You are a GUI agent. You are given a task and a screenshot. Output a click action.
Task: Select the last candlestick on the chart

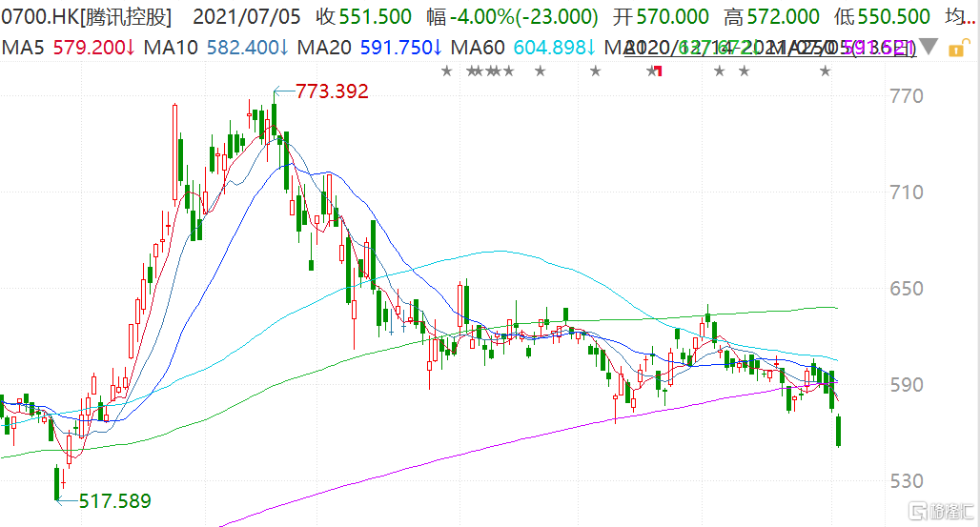[x=838, y=431]
